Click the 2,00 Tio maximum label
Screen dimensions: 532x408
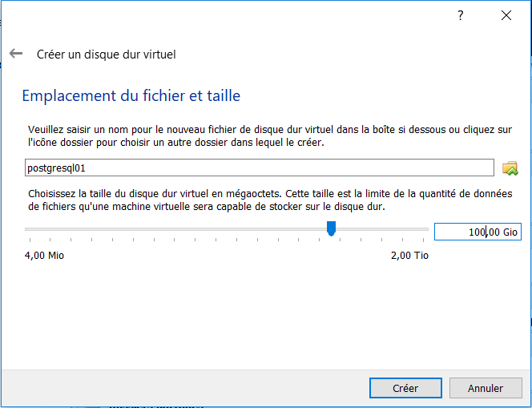point(409,255)
